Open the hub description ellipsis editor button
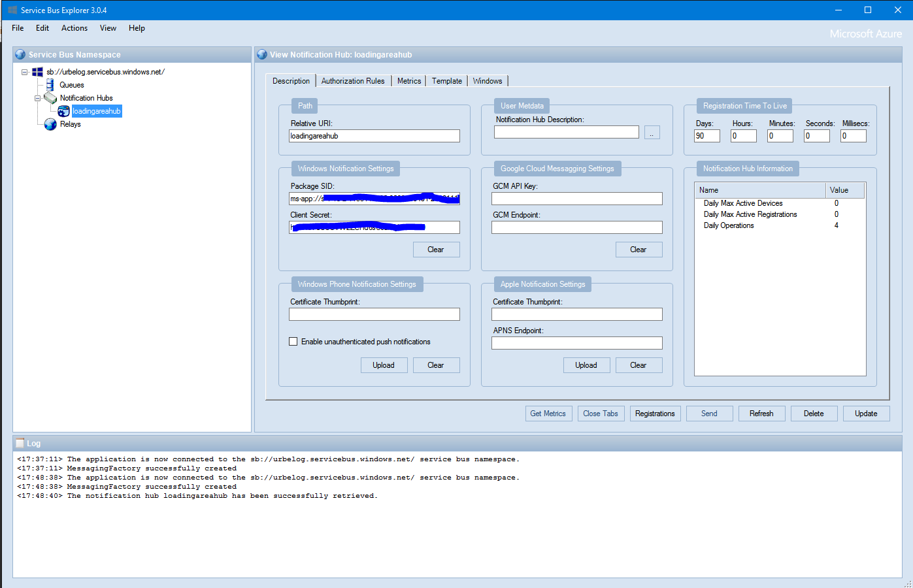 [652, 133]
